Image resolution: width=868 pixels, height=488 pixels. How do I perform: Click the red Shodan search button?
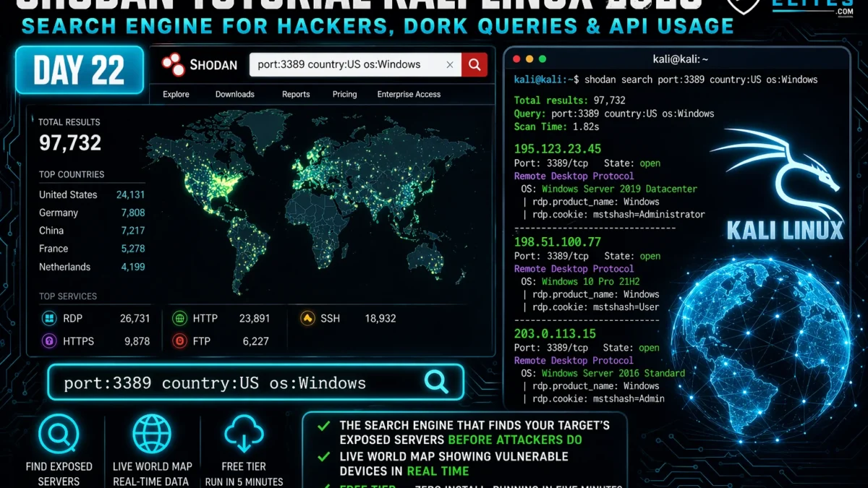[475, 64]
